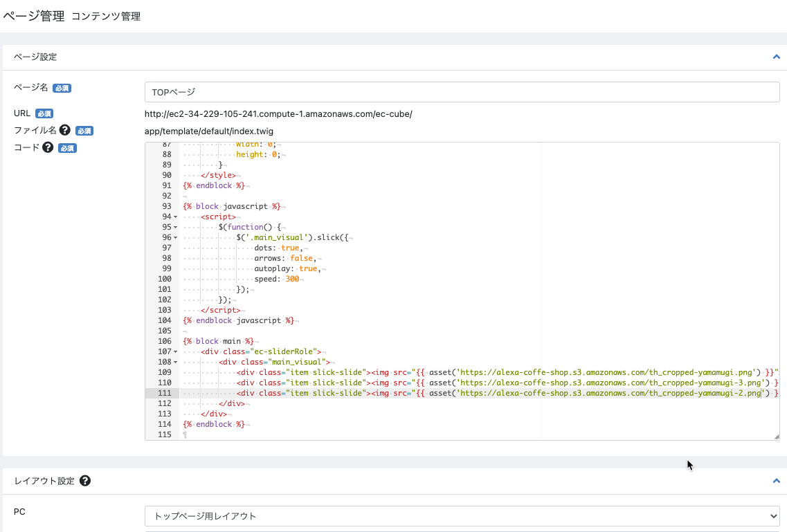
Task: Click the '{% block main %}' line
Action: [218, 341]
